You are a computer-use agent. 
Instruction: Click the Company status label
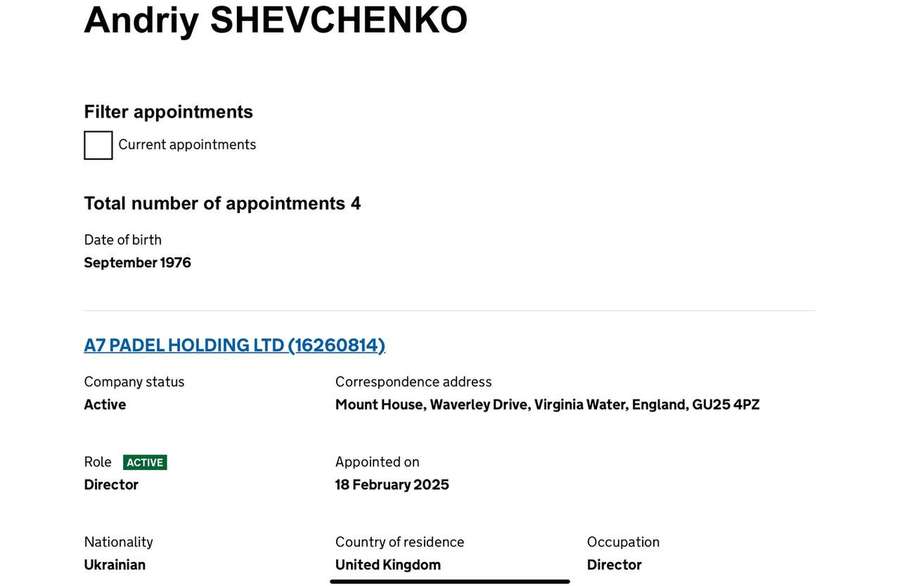click(x=134, y=382)
